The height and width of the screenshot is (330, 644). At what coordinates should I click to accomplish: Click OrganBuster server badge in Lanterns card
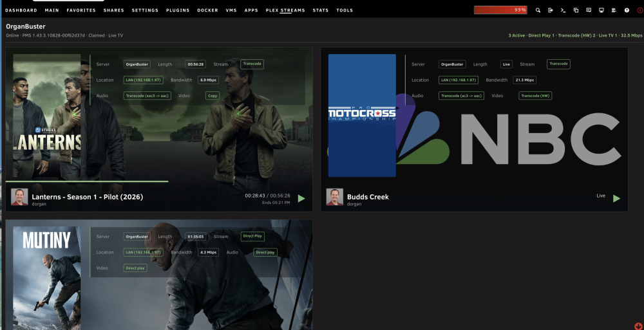[x=137, y=64]
